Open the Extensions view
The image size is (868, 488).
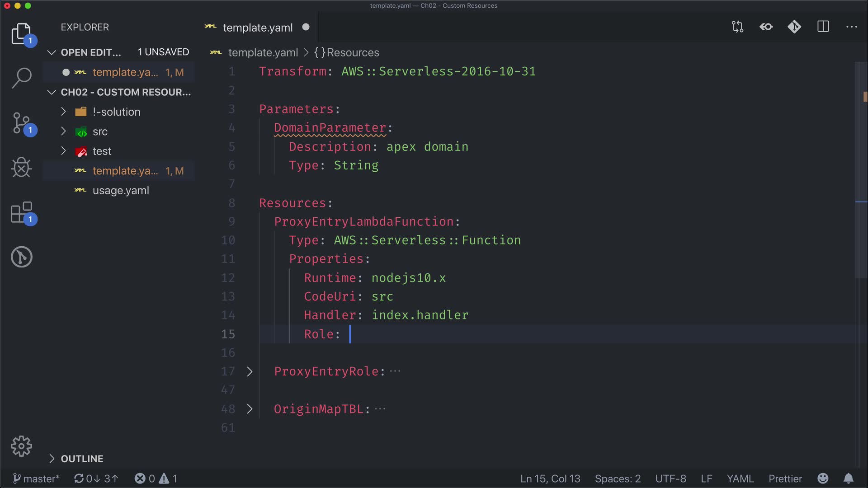[21, 212]
